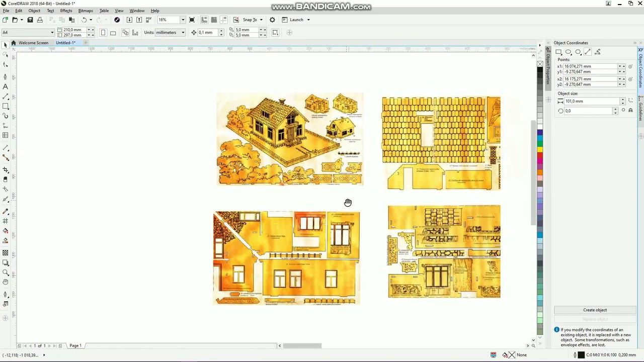
Task: Collapse the Object Coordinates docker
Action: point(635,43)
